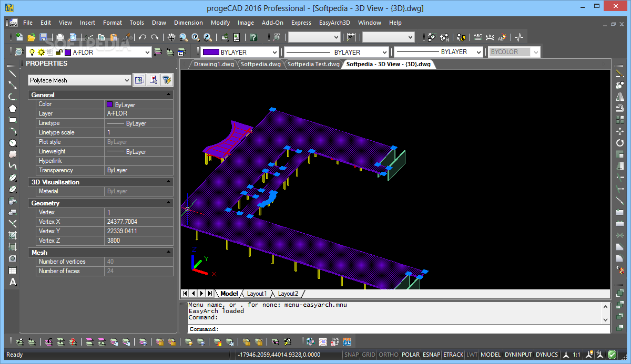Toggle LWT lineweight display

472,355
